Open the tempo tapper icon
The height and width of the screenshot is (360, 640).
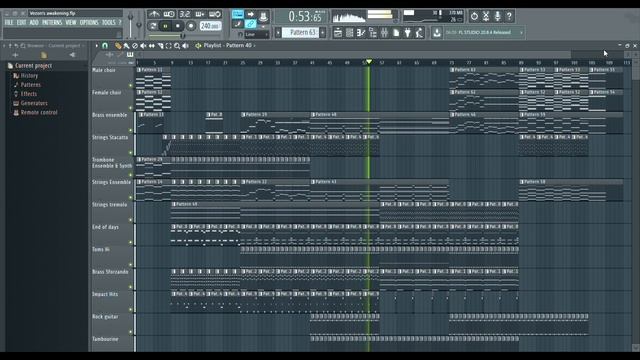[x=419, y=33]
